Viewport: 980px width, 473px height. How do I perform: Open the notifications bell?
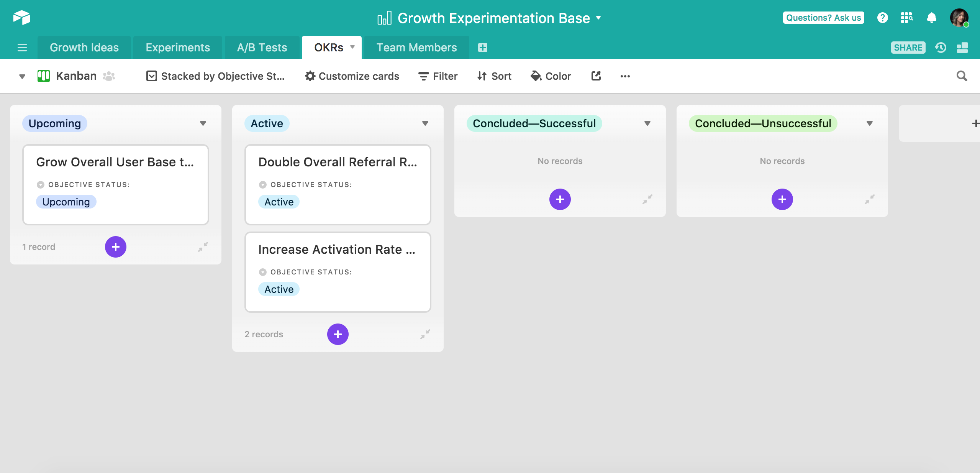931,18
